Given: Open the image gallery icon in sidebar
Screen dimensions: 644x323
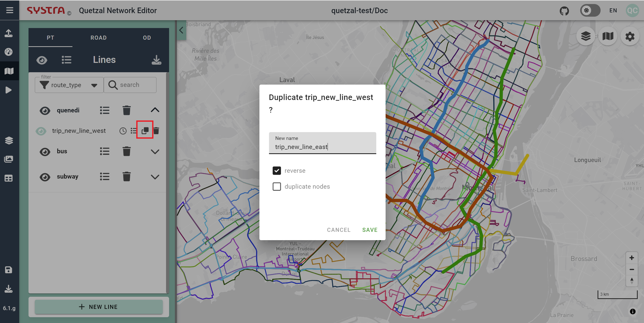Looking at the screenshot, I should coord(9,159).
